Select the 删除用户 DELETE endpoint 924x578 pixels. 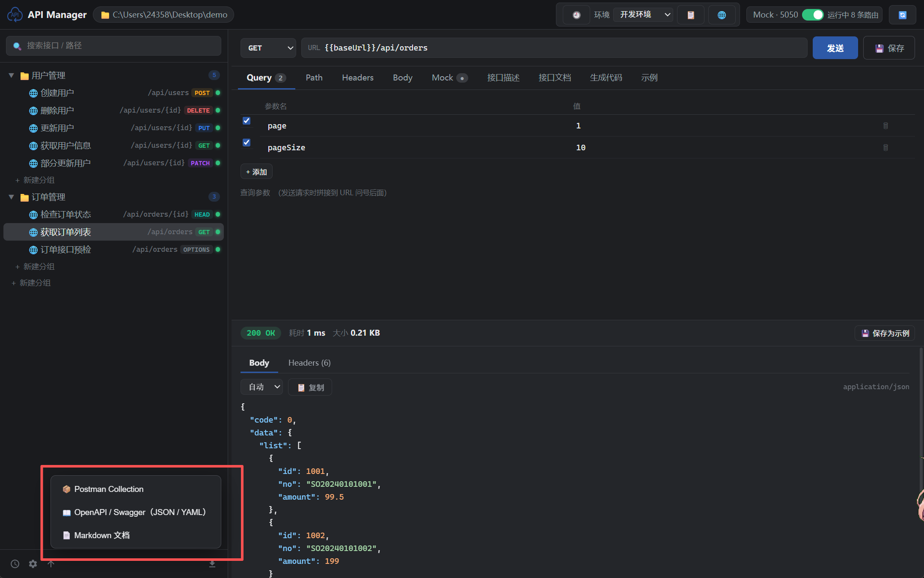click(114, 110)
